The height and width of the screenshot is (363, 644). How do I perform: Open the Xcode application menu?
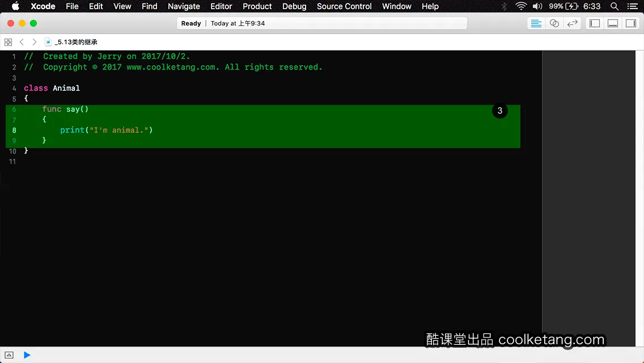click(x=43, y=6)
